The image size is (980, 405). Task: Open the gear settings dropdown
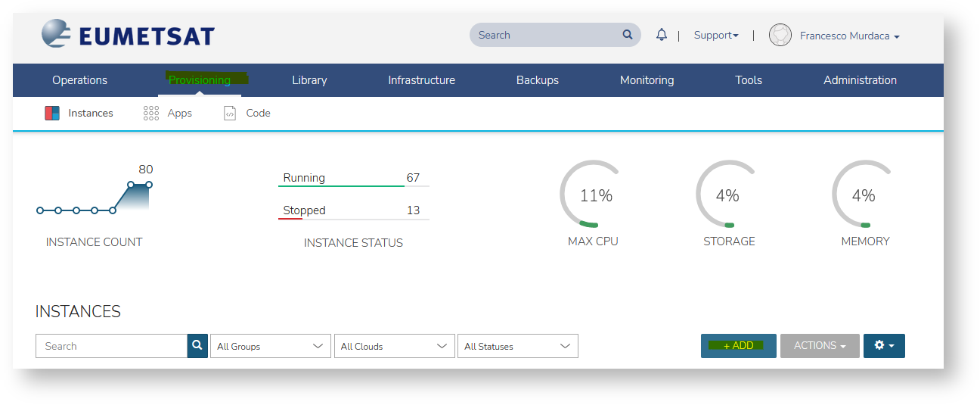pyautogui.click(x=883, y=346)
